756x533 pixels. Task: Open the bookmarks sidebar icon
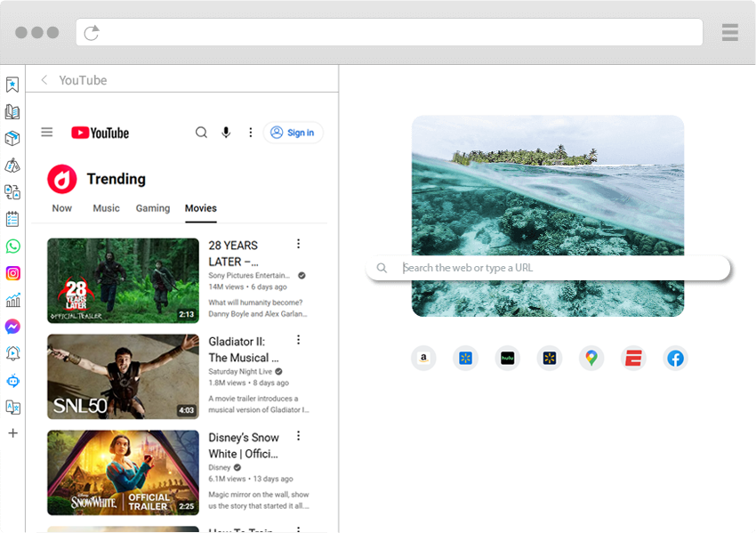click(x=12, y=84)
